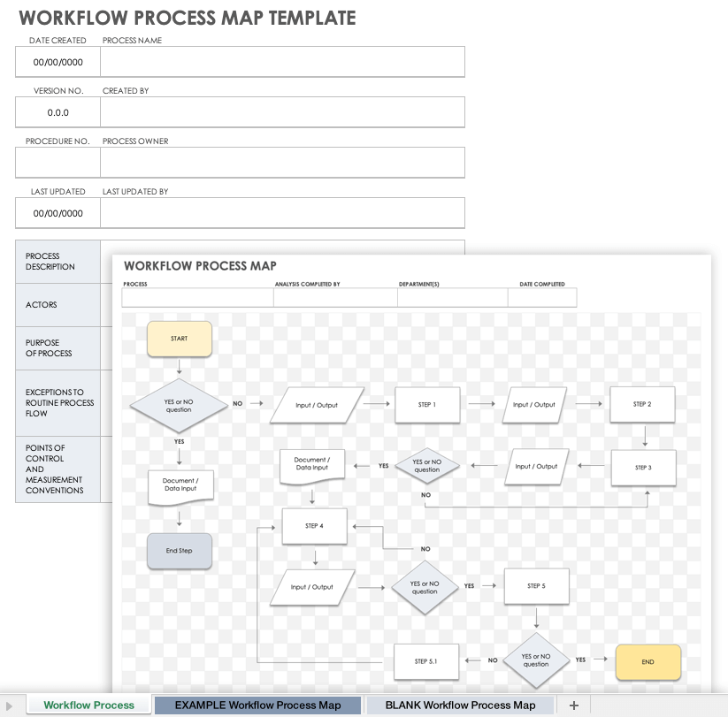Viewport: 728px width, 717px height.
Task: Click the Created By input cell
Action: pos(282,112)
